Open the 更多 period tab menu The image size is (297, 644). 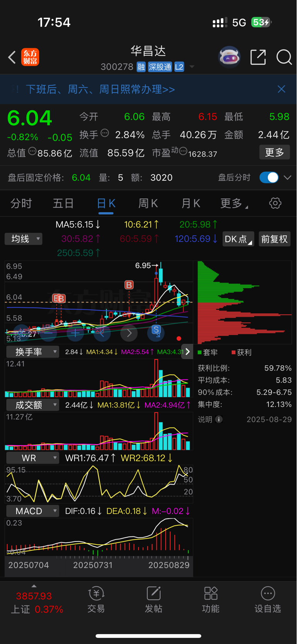tap(234, 203)
